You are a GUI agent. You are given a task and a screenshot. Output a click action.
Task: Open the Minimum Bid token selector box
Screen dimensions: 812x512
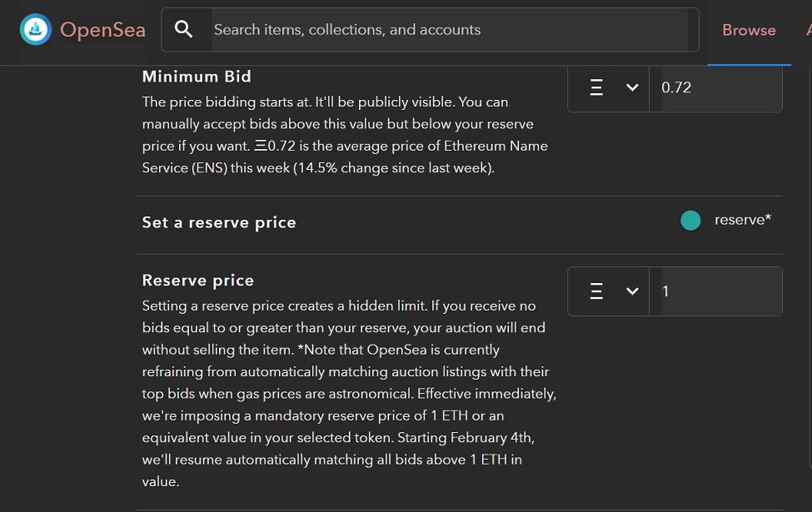pyautogui.click(x=609, y=88)
